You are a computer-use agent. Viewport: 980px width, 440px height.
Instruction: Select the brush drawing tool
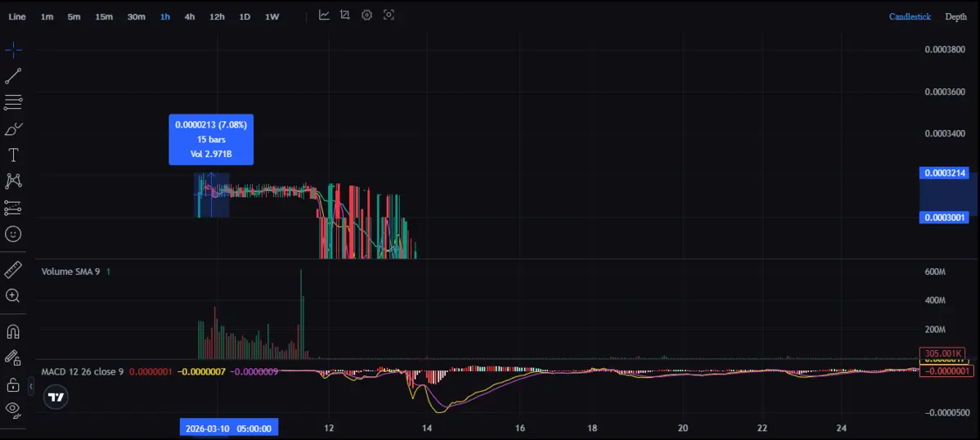click(13, 128)
